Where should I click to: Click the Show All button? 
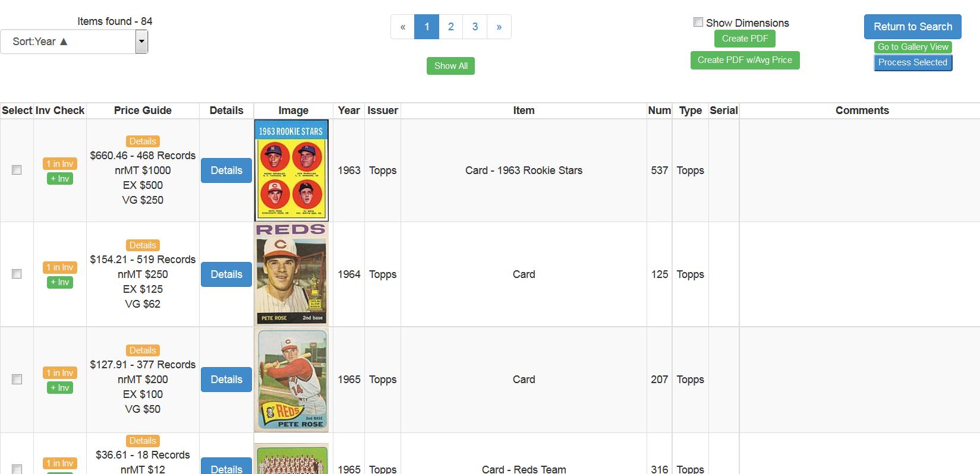pos(450,66)
